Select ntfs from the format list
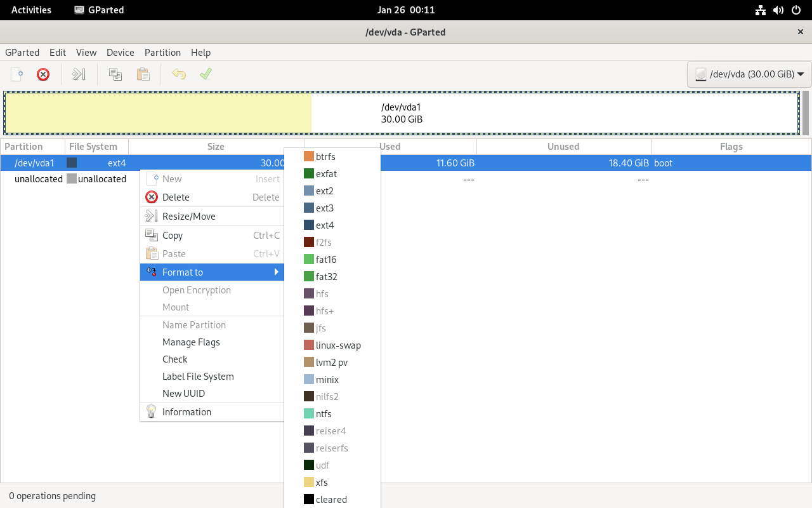 coord(324,413)
